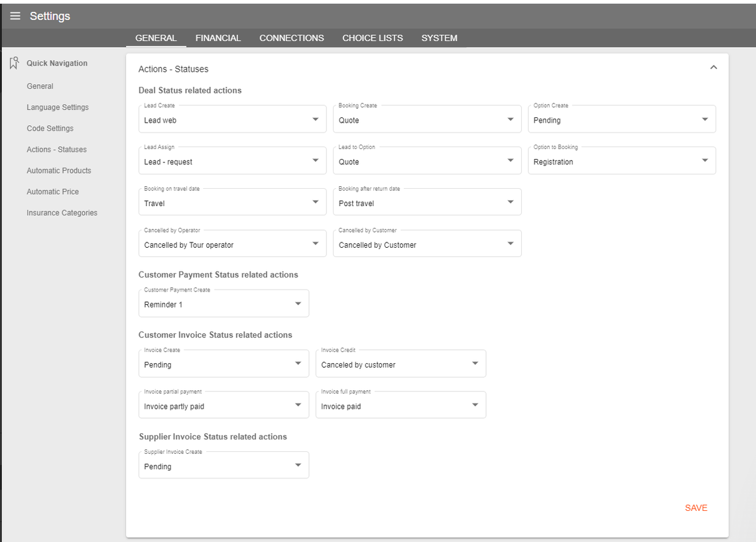Image resolution: width=756 pixels, height=542 pixels.
Task: Go to the SYSTEM tab
Action: [x=439, y=38]
